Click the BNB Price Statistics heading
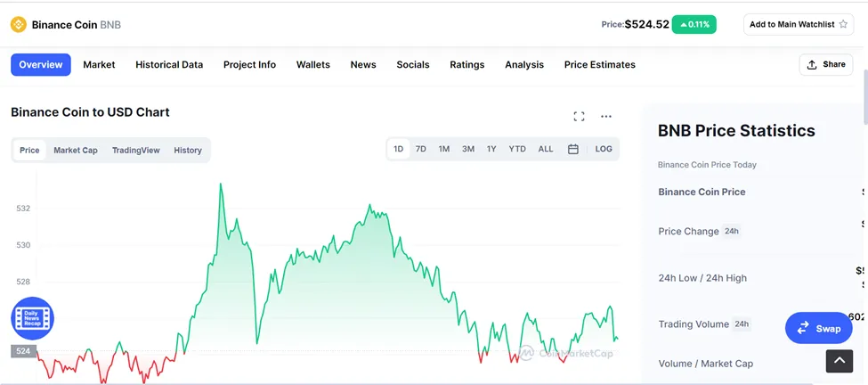 [736, 131]
